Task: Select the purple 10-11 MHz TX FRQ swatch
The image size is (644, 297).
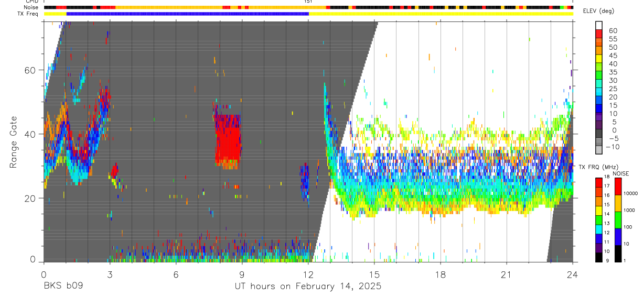Action: (598, 247)
